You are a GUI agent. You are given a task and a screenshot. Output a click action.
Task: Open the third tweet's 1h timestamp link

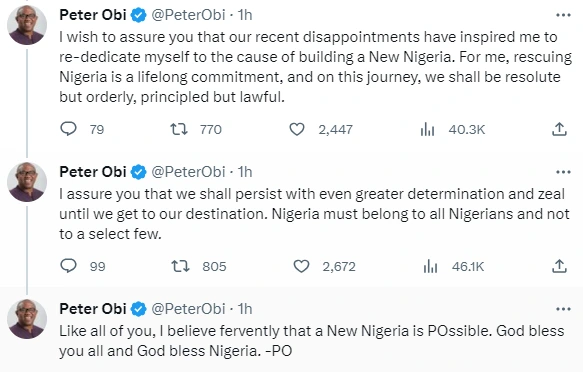[245, 309]
